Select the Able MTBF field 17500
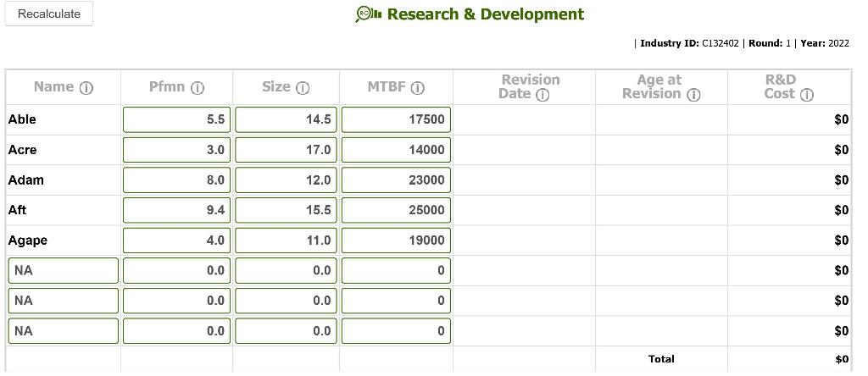The height and width of the screenshot is (376, 868). [396, 119]
